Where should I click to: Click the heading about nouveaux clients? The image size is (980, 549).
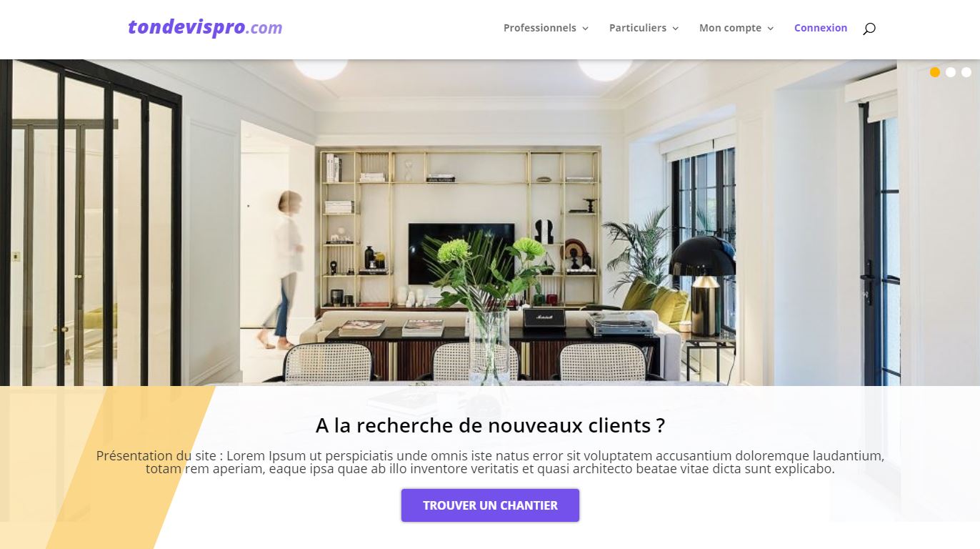(x=490, y=425)
